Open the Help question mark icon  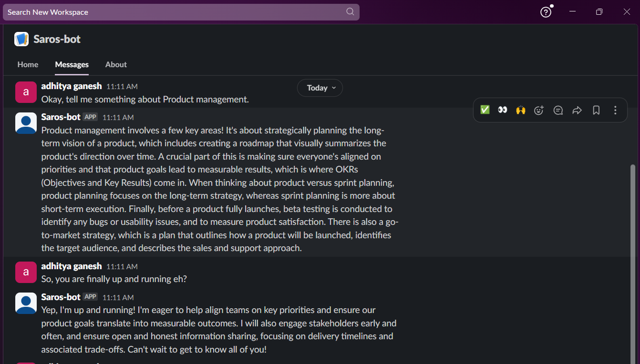[546, 12]
